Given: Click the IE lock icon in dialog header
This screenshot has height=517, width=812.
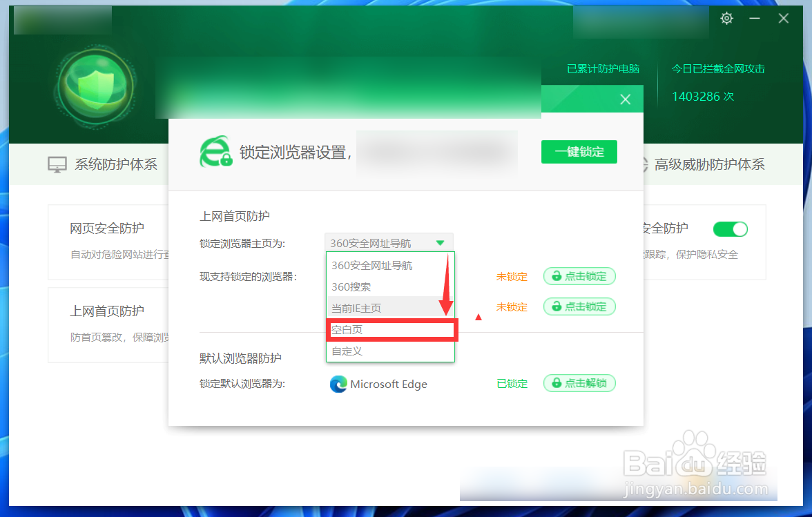Looking at the screenshot, I should tap(216, 152).
